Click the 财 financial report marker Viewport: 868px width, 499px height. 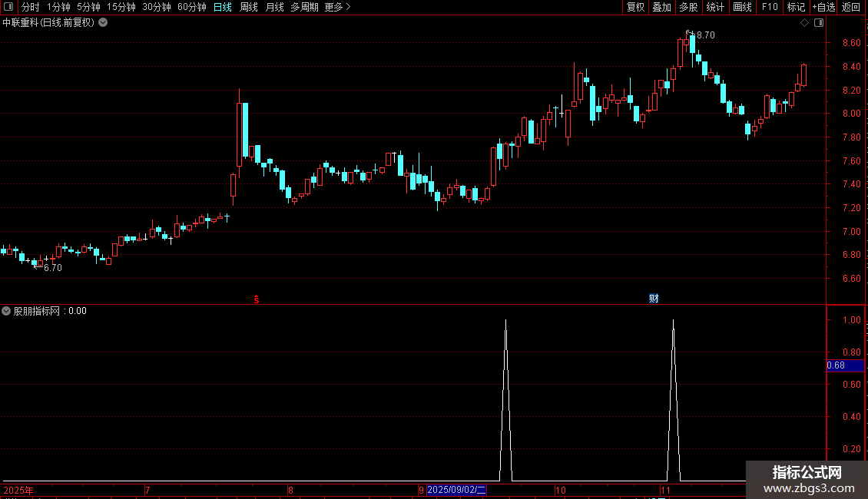pyautogui.click(x=654, y=299)
